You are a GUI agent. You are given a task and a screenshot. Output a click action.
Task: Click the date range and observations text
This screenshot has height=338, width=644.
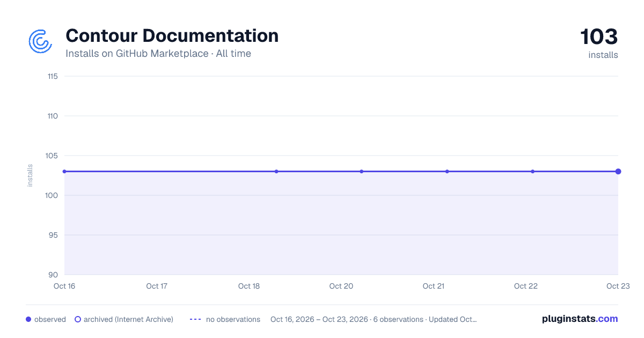click(x=374, y=319)
